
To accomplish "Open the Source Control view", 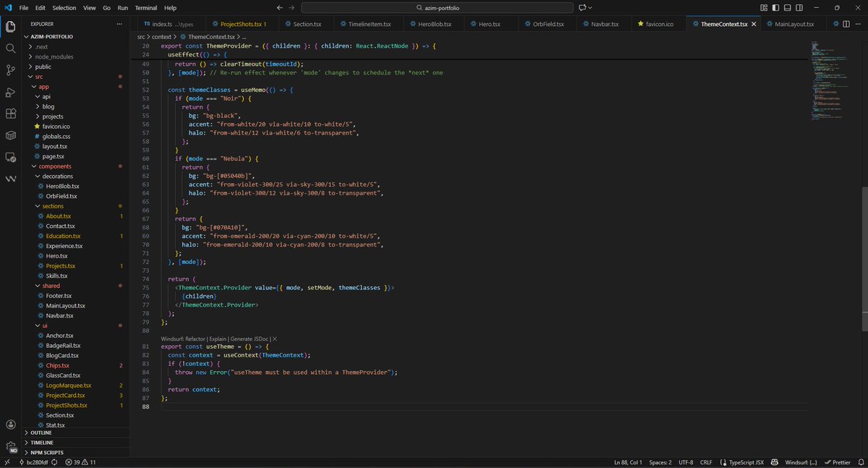I will click(11, 70).
